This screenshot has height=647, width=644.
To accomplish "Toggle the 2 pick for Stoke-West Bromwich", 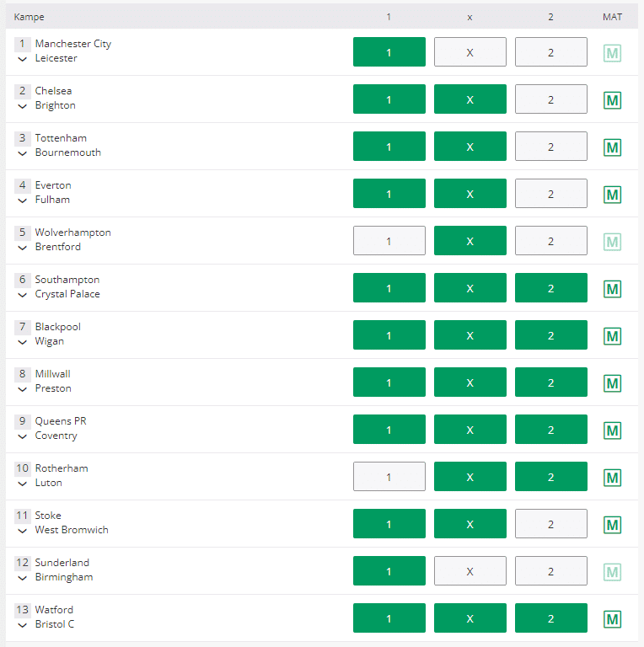I will click(550, 524).
